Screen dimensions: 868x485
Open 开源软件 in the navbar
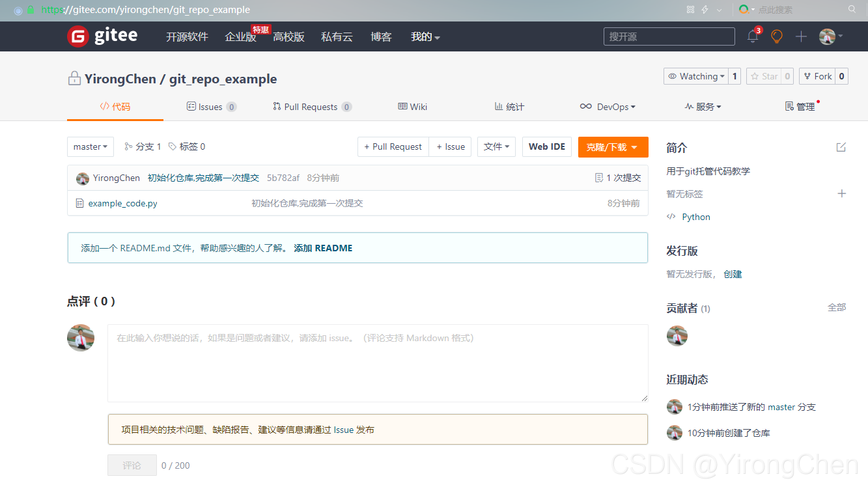click(x=187, y=36)
